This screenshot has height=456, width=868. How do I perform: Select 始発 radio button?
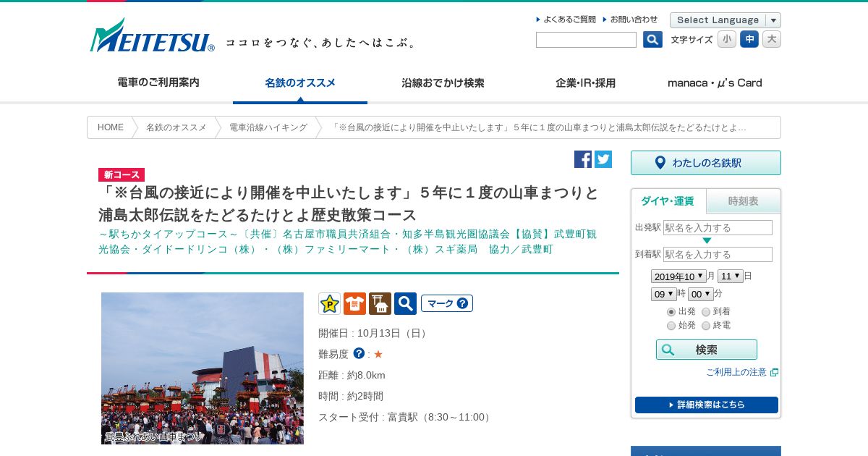pos(671,326)
